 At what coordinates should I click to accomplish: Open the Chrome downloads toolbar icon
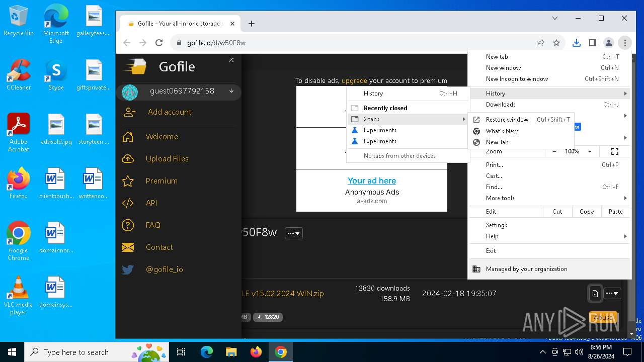(x=577, y=43)
